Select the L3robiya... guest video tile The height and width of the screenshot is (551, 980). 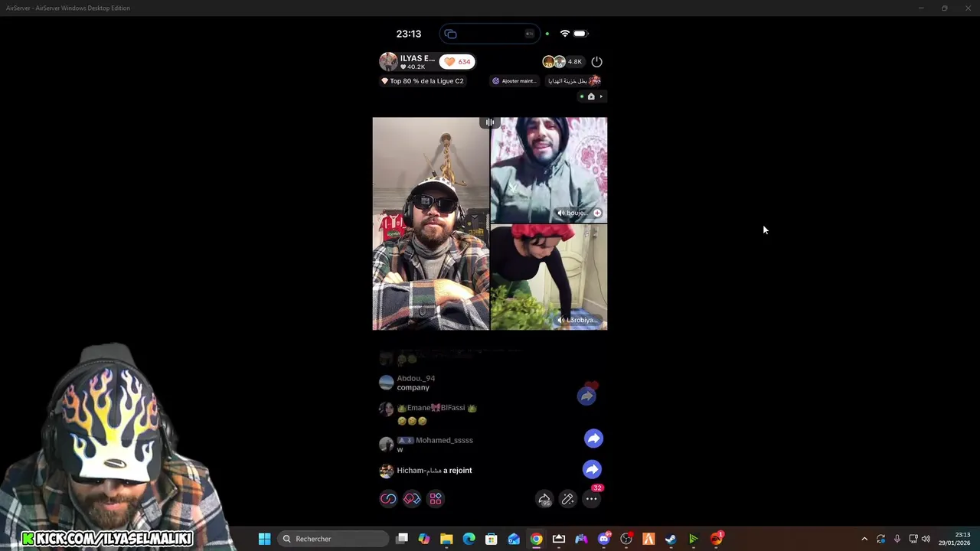(x=549, y=277)
